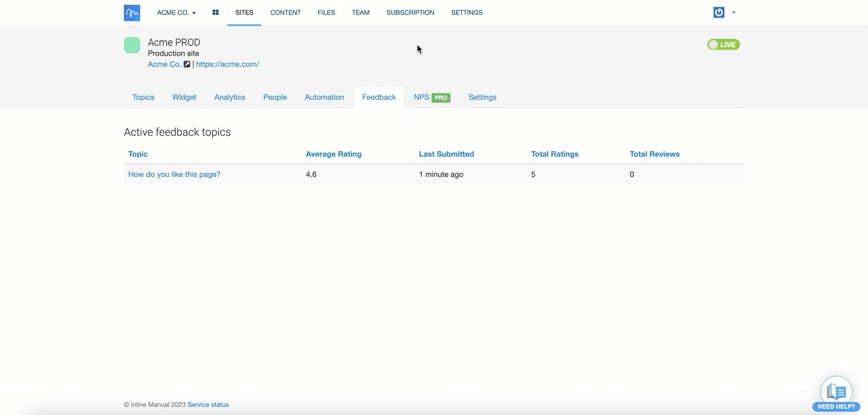This screenshot has width=868, height=415.
Task: Open the NPS PRO tab
Action: click(432, 97)
